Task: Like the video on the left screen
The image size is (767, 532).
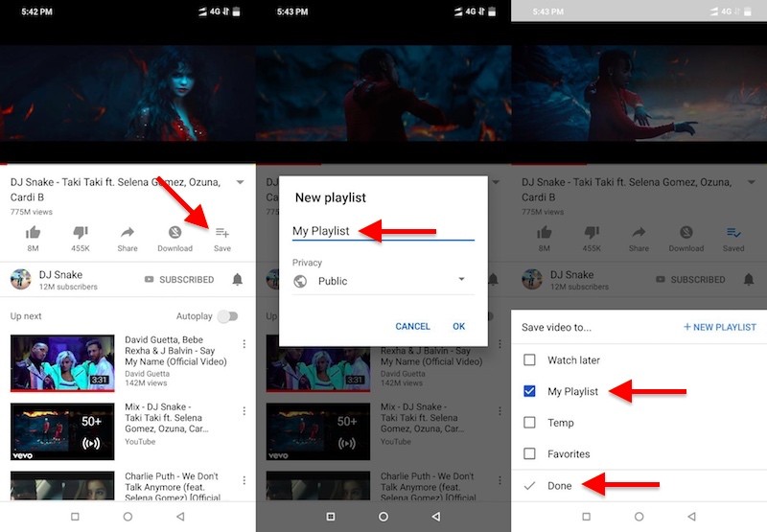Action: click(x=33, y=232)
